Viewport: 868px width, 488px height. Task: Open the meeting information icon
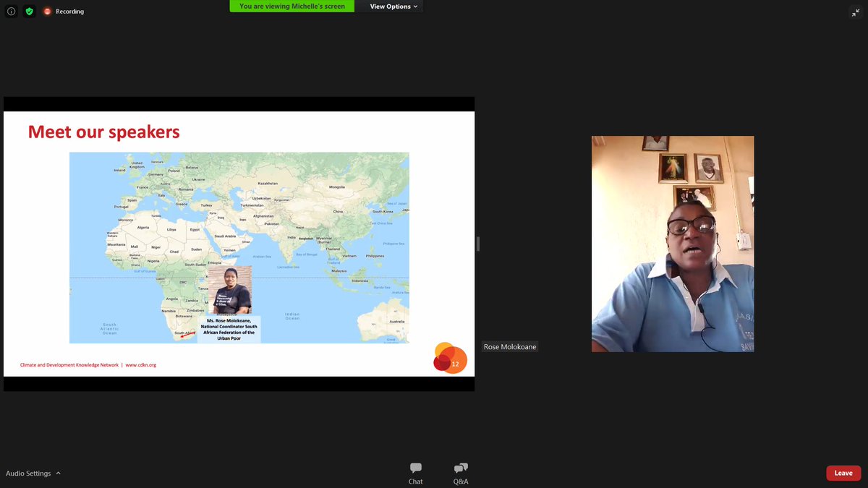point(11,12)
